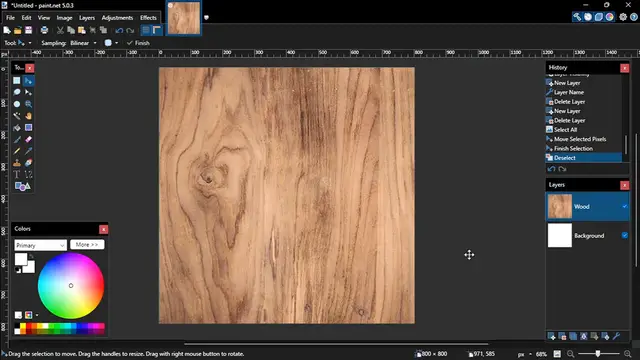Click the More >> button in Colors
Viewport: 640px width, 360px height.
[87, 244]
